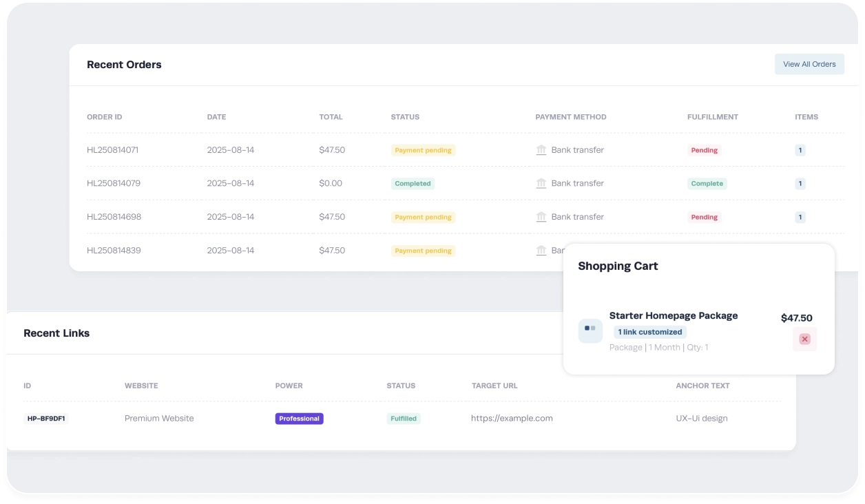The height and width of the screenshot is (504, 865).
Task: Sort by the ORDER ID column header
Action: coord(104,117)
